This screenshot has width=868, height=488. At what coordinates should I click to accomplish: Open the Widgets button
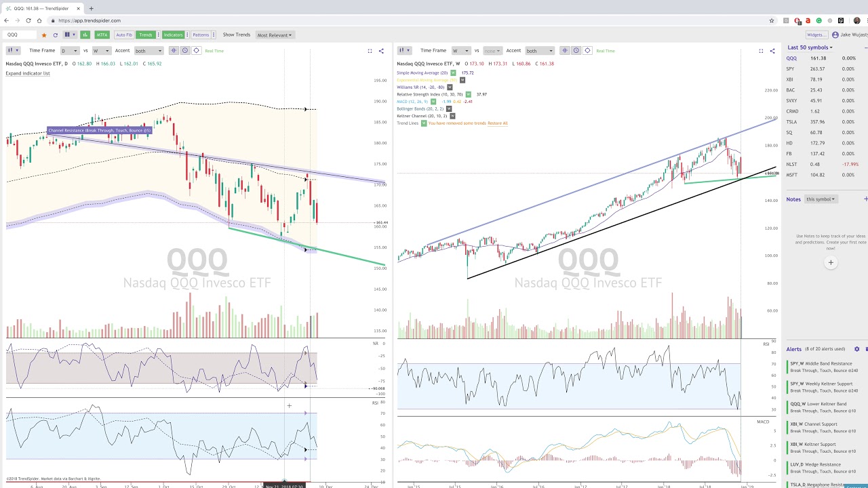click(816, 35)
